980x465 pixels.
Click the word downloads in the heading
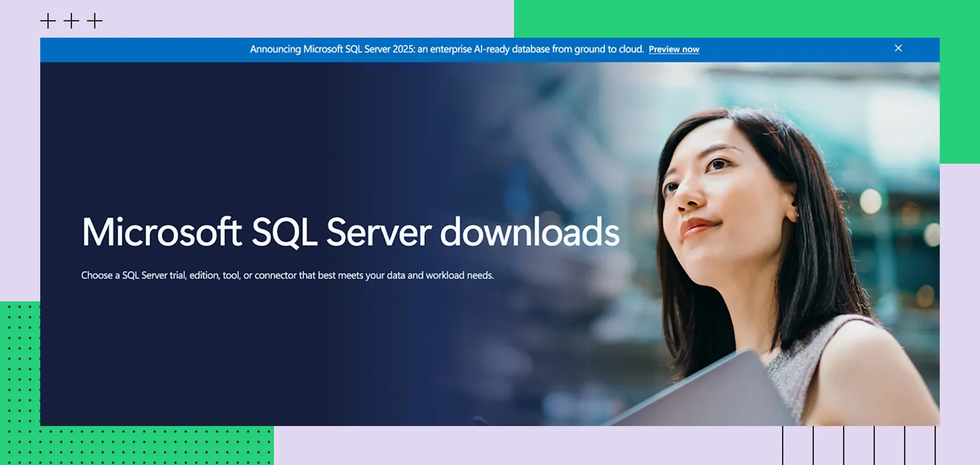point(530,232)
